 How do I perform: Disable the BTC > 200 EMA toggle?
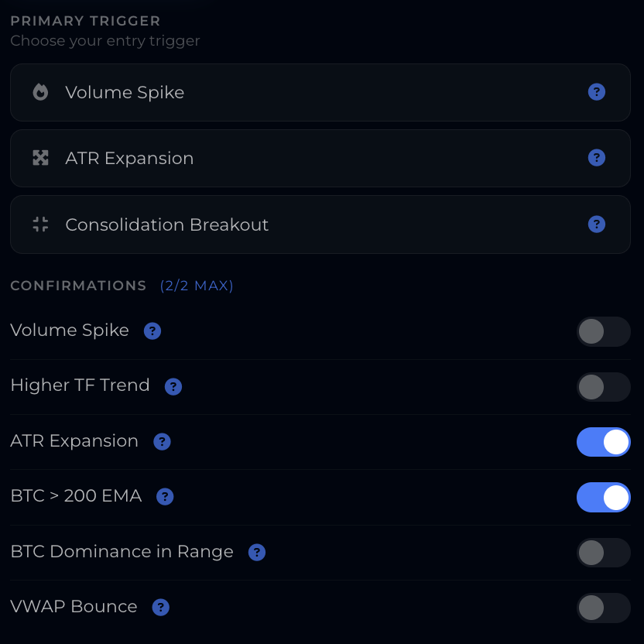click(604, 497)
